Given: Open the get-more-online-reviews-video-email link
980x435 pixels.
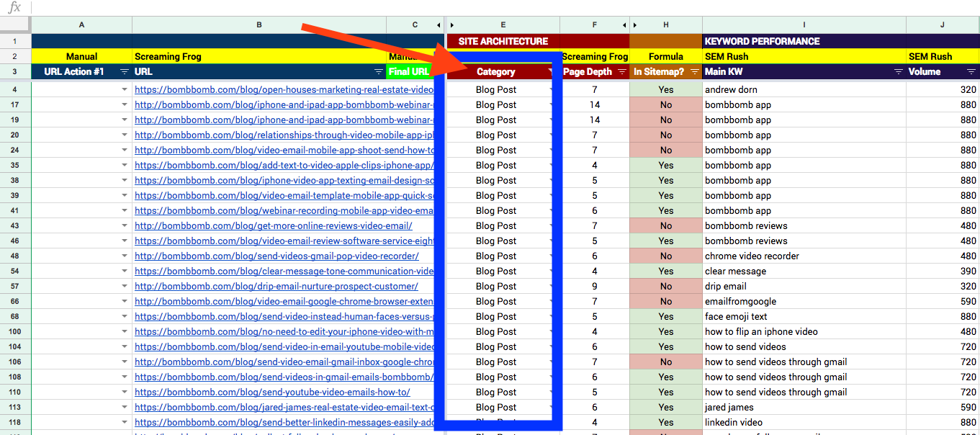Looking at the screenshot, I should coord(274,226).
